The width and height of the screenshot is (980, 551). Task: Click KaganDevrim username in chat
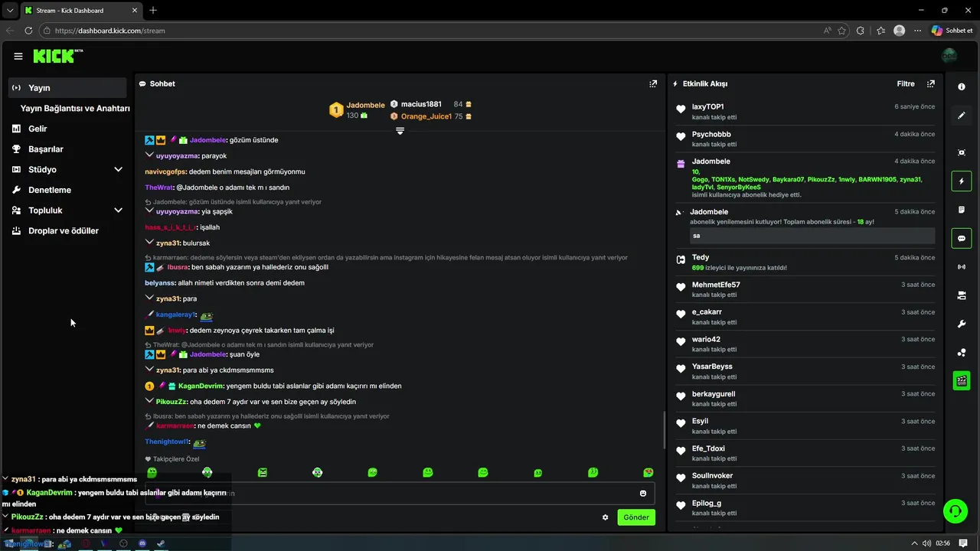tap(201, 386)
